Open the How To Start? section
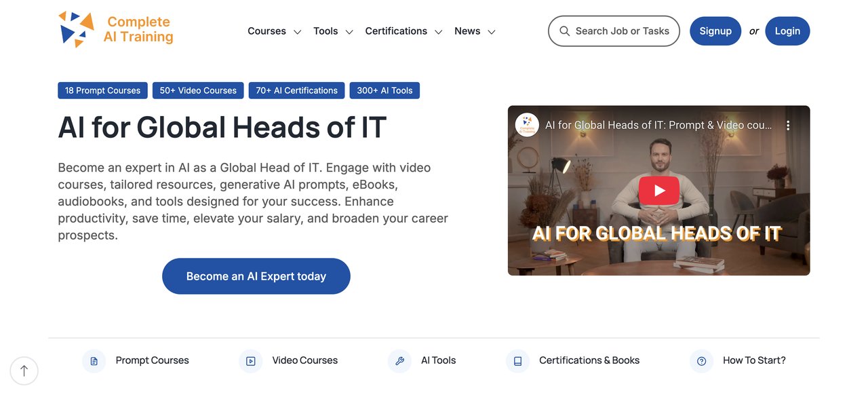Viewport: 868px width, 395px height. click(754, 360)
